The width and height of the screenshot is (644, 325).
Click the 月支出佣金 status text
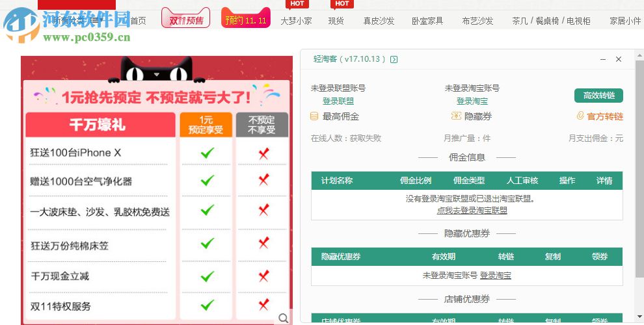[x=595, y=138]
